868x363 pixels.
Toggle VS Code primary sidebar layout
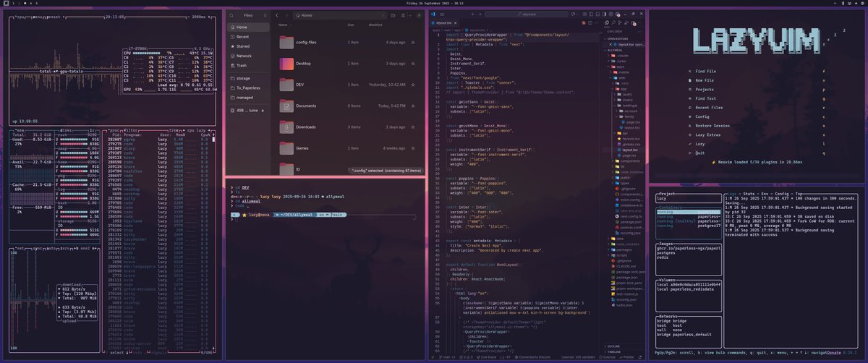(x=604, y=14)
